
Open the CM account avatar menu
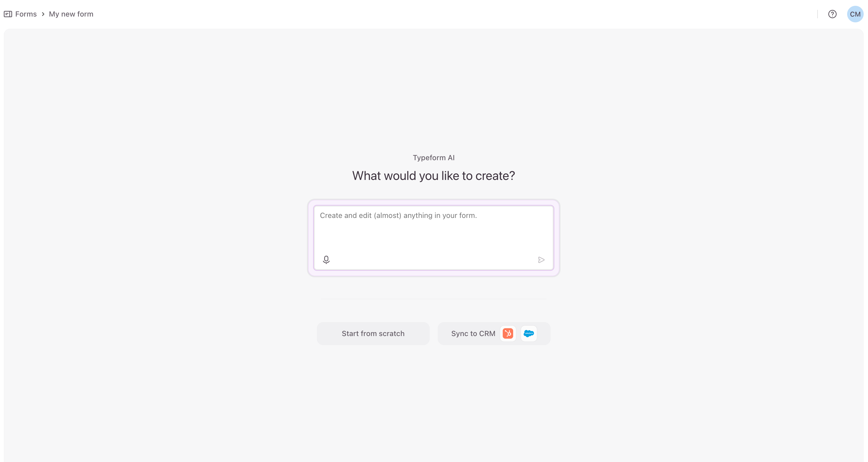coord(855,14)
